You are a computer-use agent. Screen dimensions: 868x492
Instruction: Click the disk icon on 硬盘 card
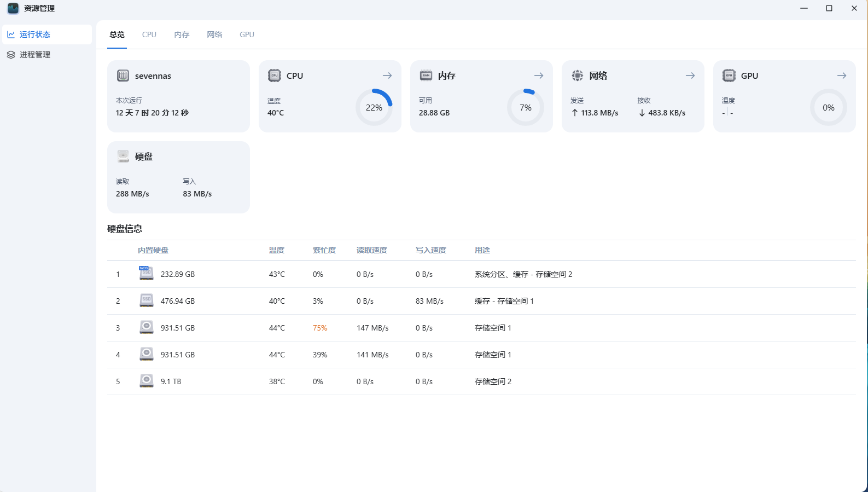(x=123, y=157)
